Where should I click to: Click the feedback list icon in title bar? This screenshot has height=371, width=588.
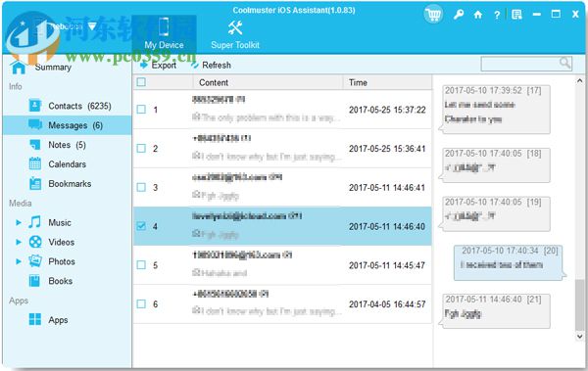pyautogui.click(x=516, y=15)
